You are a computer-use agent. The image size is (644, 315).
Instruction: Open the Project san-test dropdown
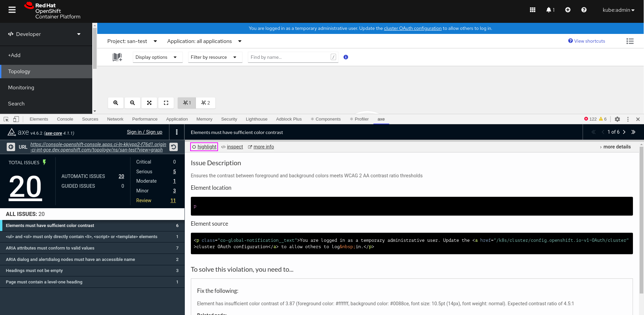click(x=132, y=41)
